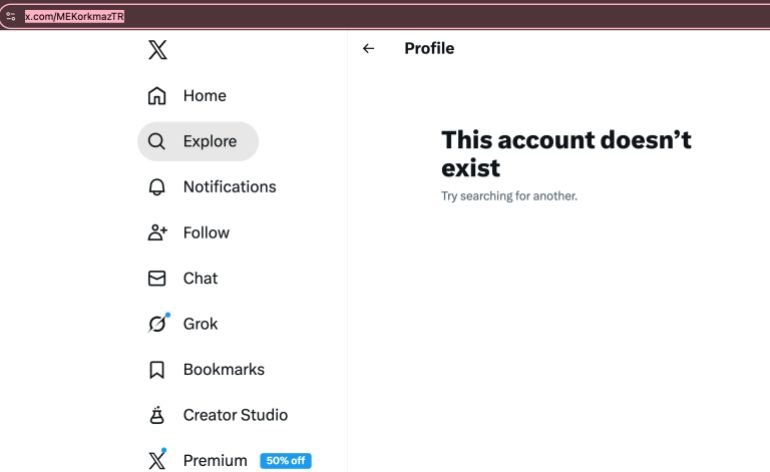Click the Follow person-plus icon

pyautogui.click(x=157, y=233)
